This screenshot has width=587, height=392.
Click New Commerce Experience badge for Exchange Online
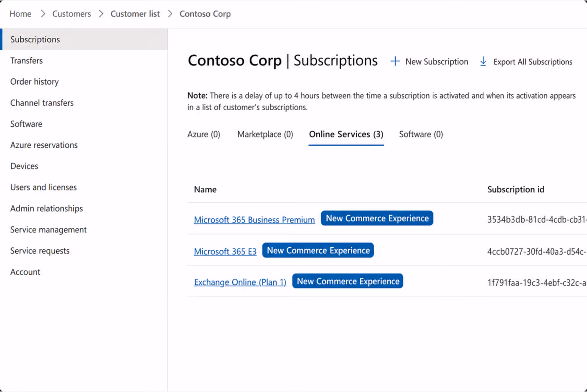[348, 281]
